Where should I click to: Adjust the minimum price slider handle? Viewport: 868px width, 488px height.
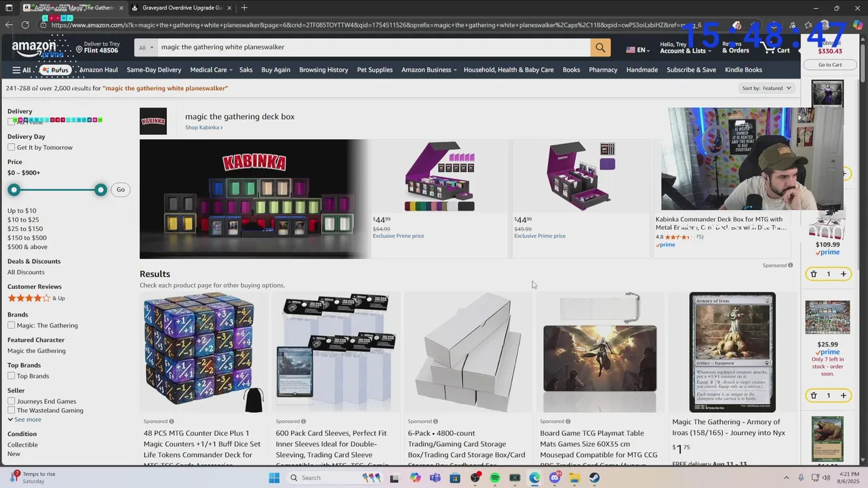(14, 190)
